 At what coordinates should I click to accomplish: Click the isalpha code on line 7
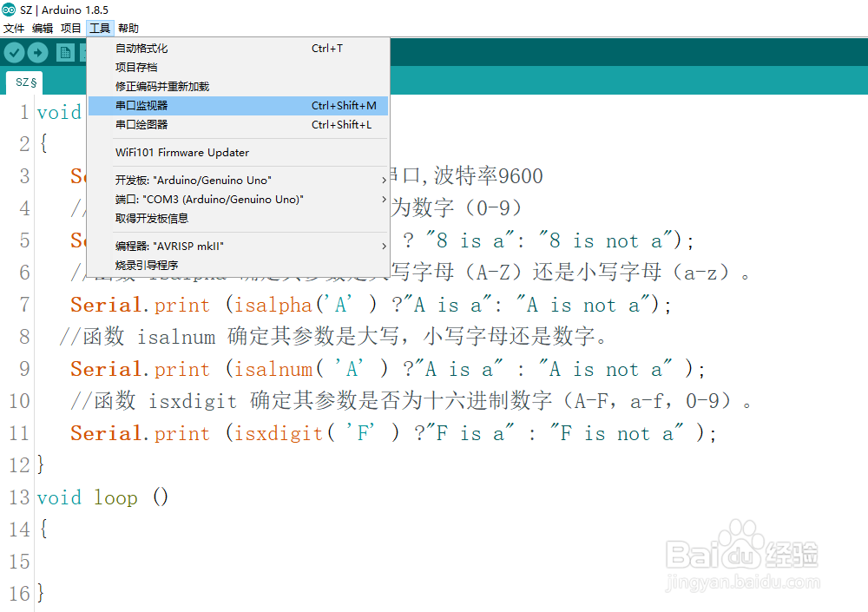tap(371, 305)
